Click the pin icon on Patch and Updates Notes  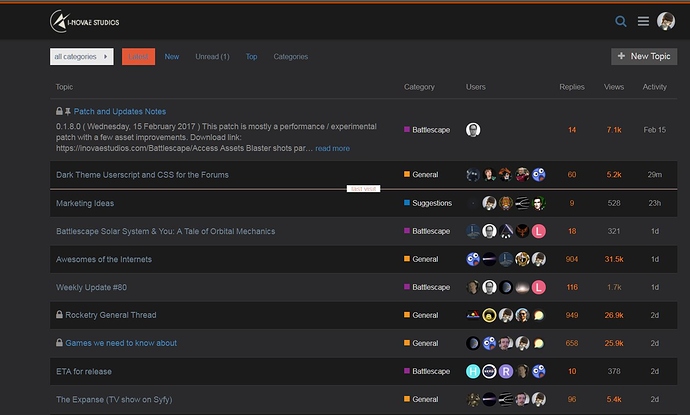click(68, 111)
